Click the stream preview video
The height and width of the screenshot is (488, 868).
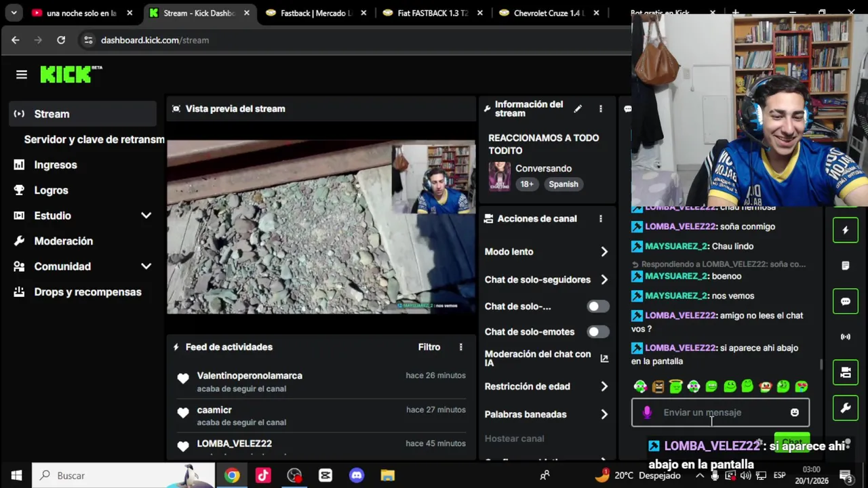(321, 226)
